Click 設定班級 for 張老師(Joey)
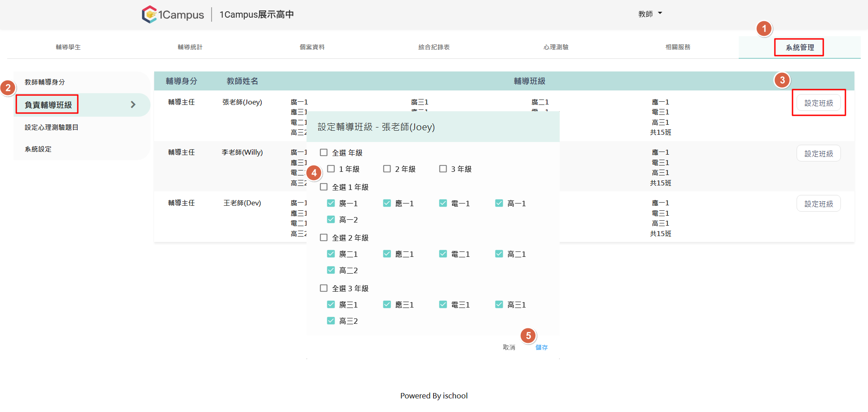This screenshot has height=412, width=868. [x=819, y=103]
